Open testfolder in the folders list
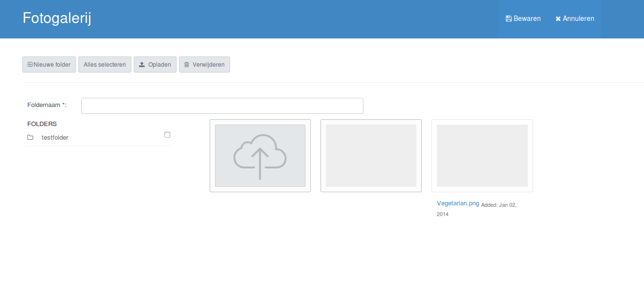 [55, 138]
